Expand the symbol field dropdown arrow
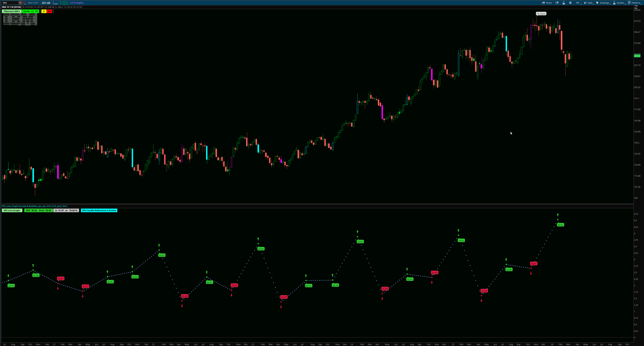The width and height of the screenshot is (644, 346). coord(20,3)
